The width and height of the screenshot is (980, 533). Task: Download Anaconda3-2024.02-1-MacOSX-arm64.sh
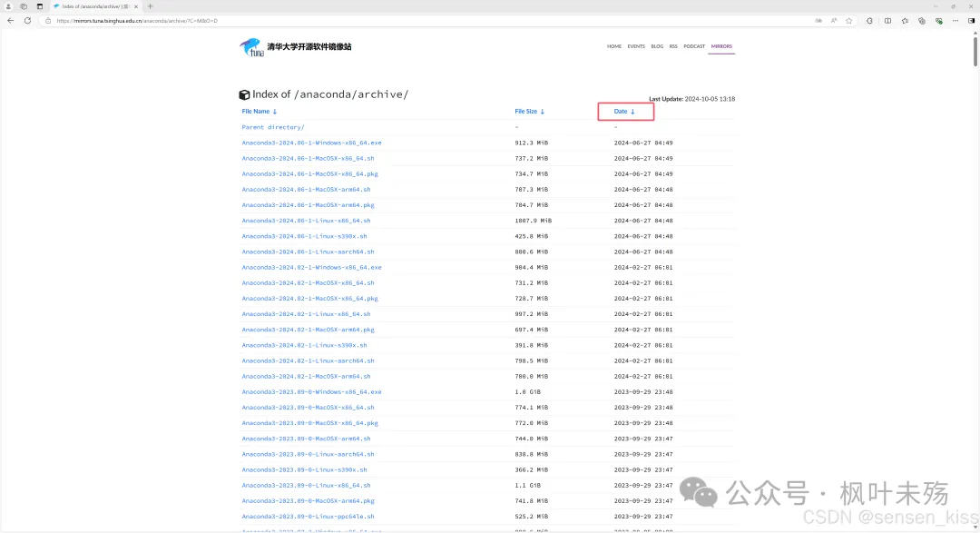[x=306, y=377]
